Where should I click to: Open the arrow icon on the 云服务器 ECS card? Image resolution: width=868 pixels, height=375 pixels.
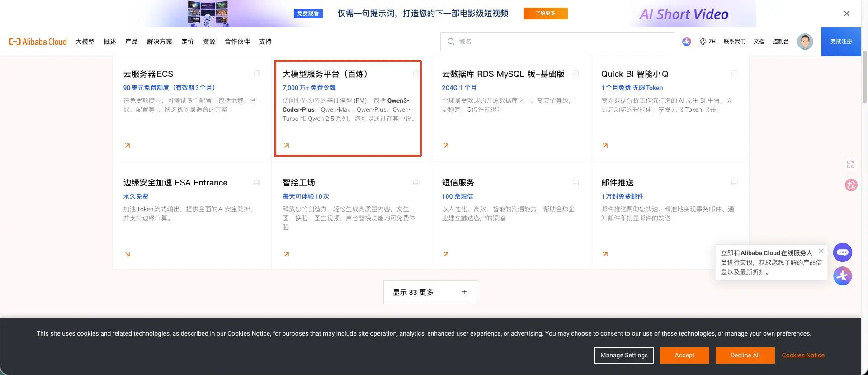127,146
